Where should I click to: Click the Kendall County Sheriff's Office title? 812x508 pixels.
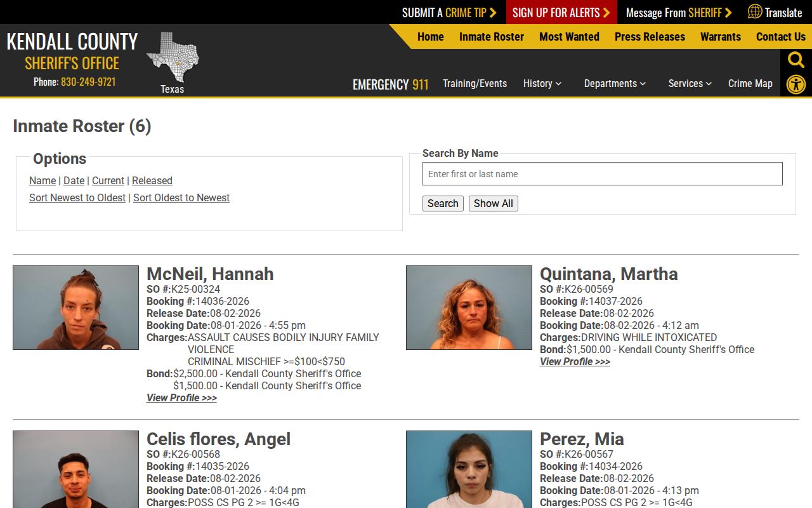coord(72,51)
